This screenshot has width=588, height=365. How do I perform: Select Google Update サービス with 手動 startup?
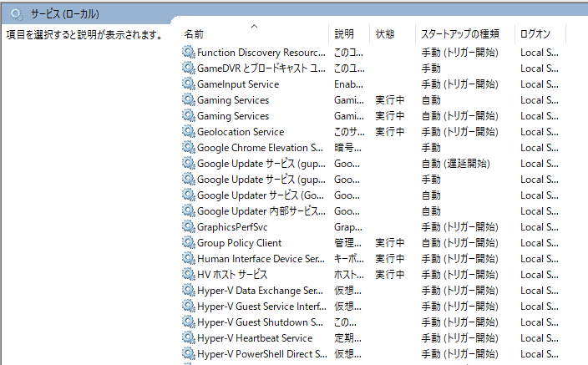pos(373,179)
